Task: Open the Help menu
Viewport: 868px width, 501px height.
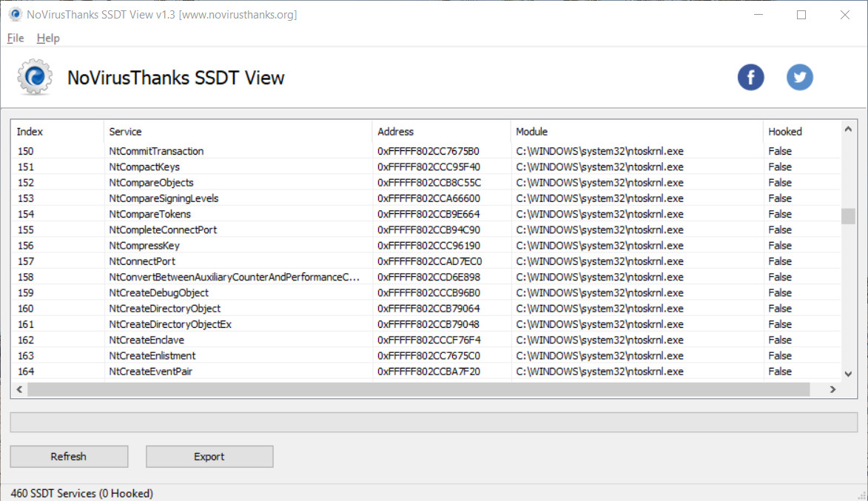Action: (x=48, y=38)
